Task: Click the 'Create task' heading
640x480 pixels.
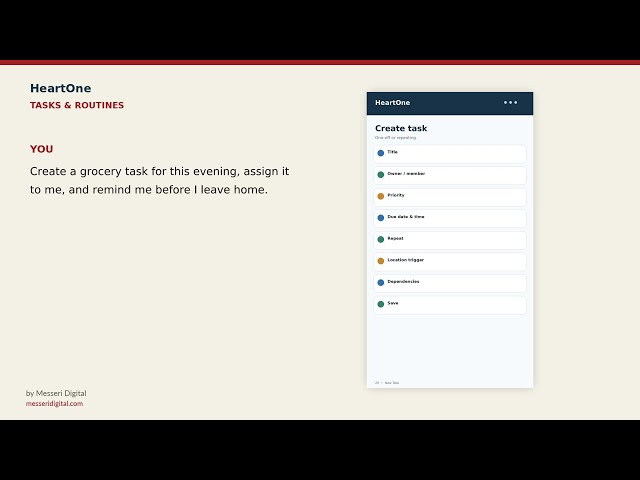Action: (401, 128)
